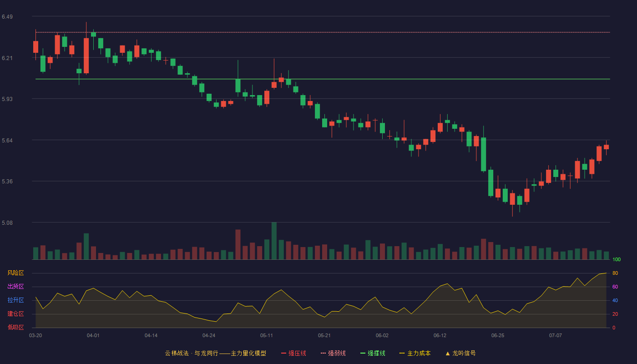Viewport: 637px width, 364px height.
Task: Click the 6.49 price axis label
Action: point(7,17)
